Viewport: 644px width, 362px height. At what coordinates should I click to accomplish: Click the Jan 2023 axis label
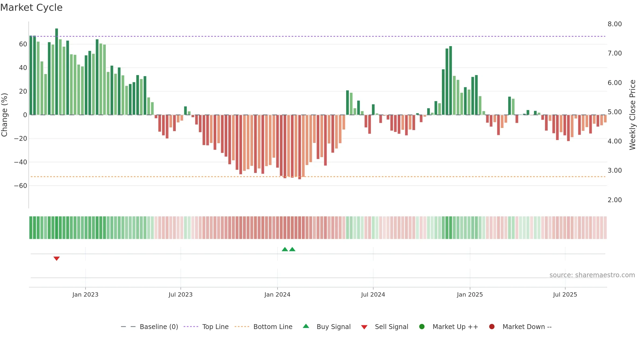pyautogui.click(x=85, y=294)
